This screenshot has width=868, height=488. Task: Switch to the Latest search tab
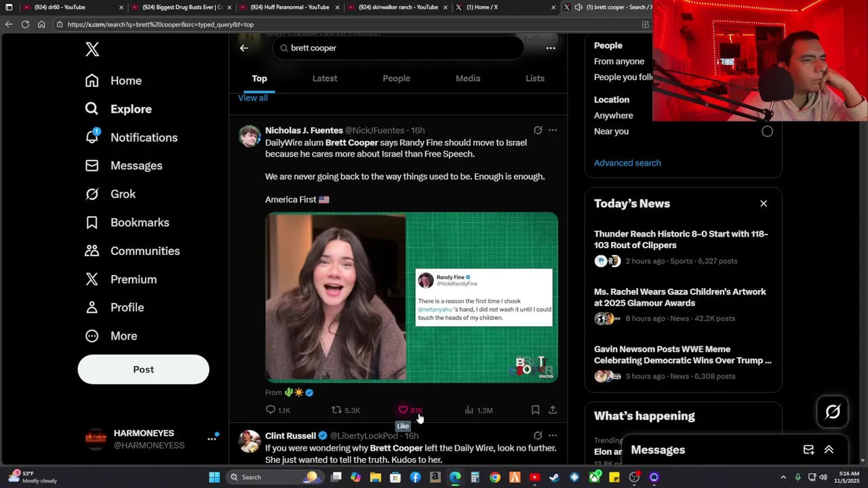coord(325,79)
